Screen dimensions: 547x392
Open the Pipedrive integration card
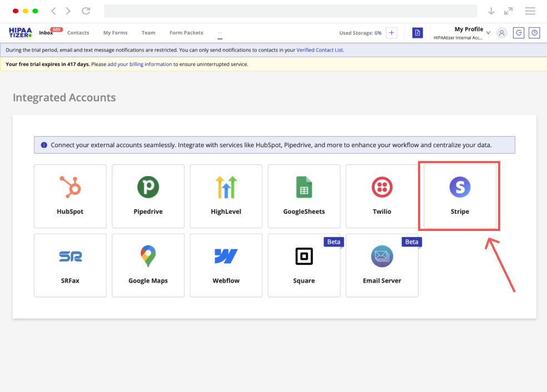tap(148, 196)
